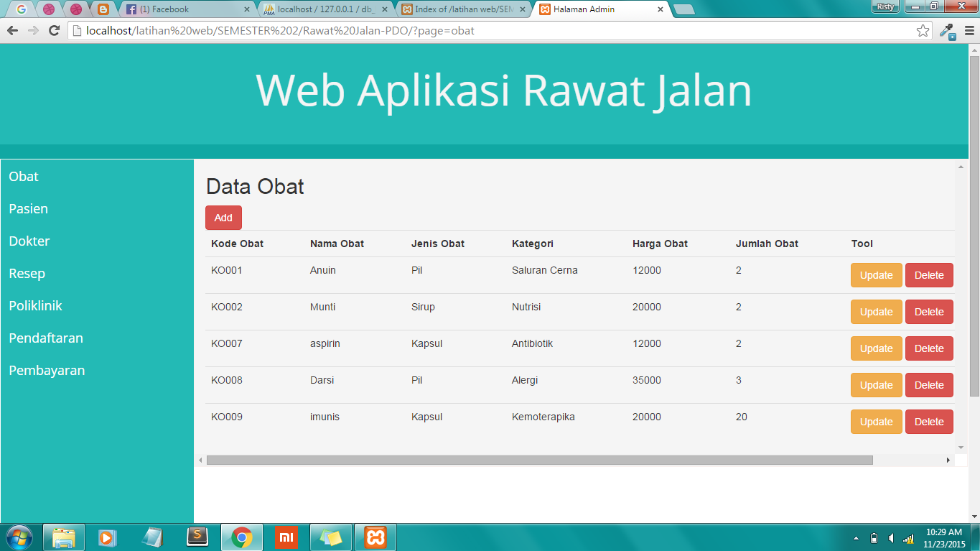Delete the imunis medicine record

tap(929, 422)
